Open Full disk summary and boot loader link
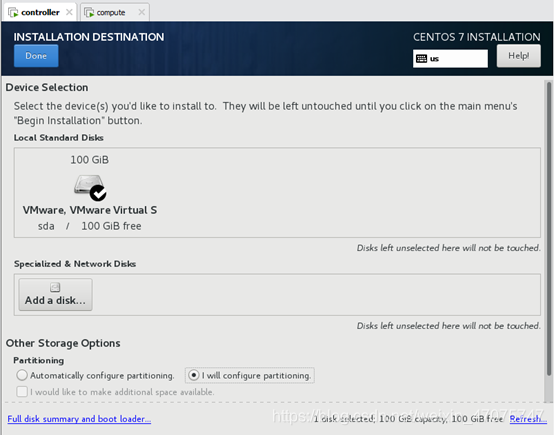This screenshot has width=554, height=435. 79,419
